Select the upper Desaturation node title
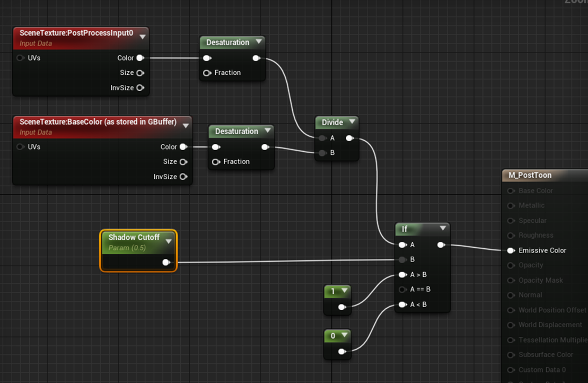Viewport: 588px width, 383px height. (227, 42)
